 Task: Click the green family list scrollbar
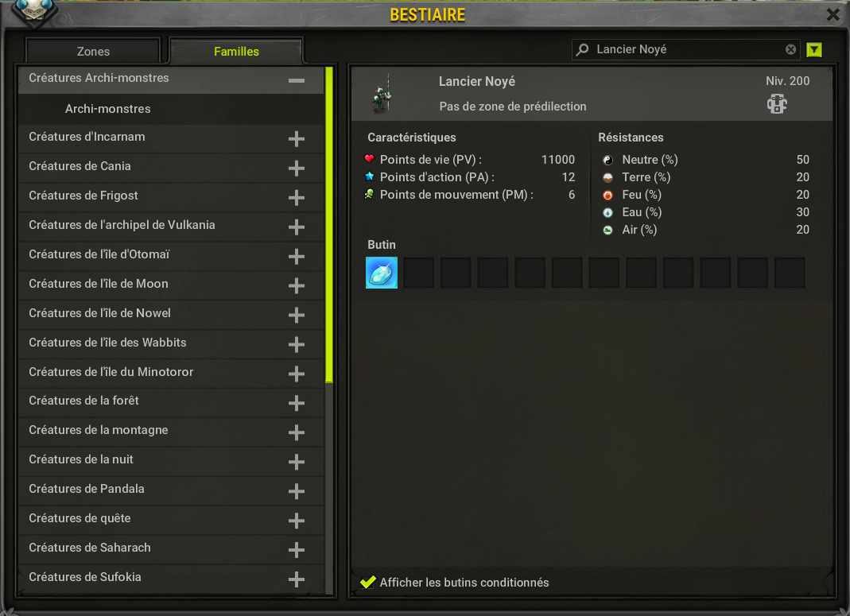coord(329,225)
